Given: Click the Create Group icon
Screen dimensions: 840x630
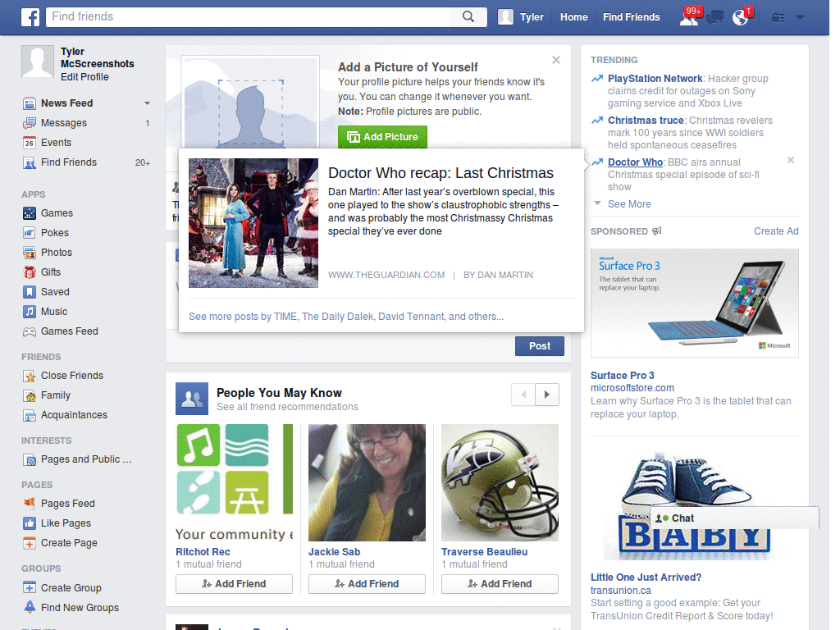Looking at the screenshot, I should tap(30, 587).
